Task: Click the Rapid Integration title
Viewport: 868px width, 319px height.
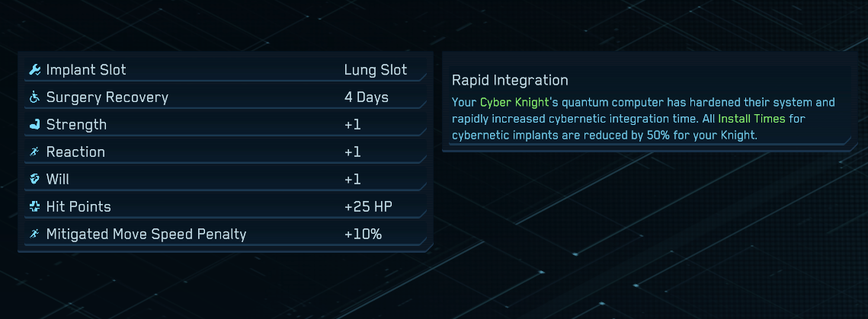Action: [x=510, y=80]
